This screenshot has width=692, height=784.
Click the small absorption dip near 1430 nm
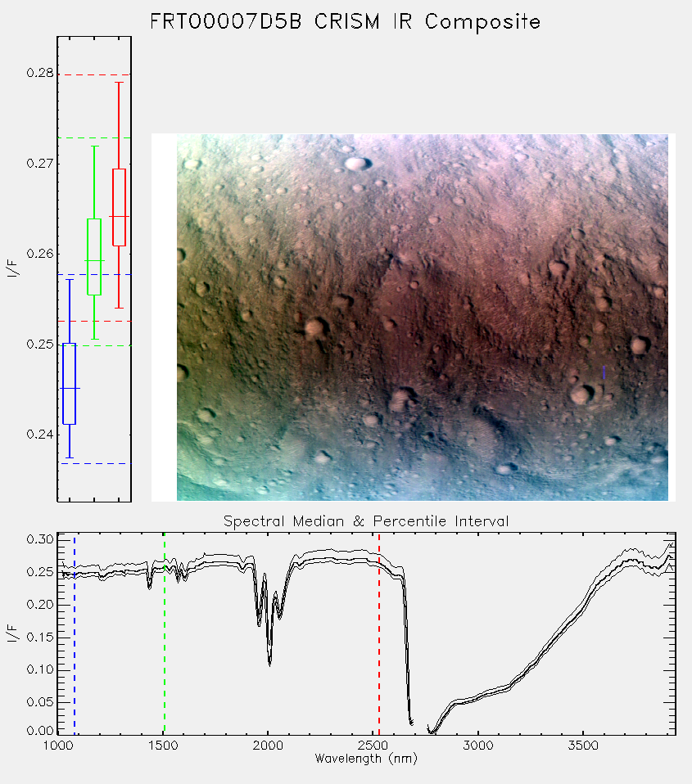(149, 583)
